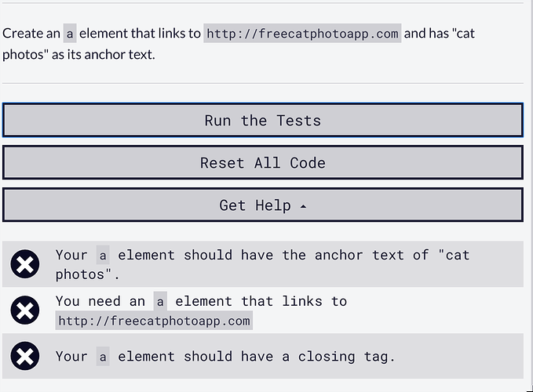533x392 pixels.
Task: Click the 'a' code tag in the link test
Action: (x=160, y=301)
